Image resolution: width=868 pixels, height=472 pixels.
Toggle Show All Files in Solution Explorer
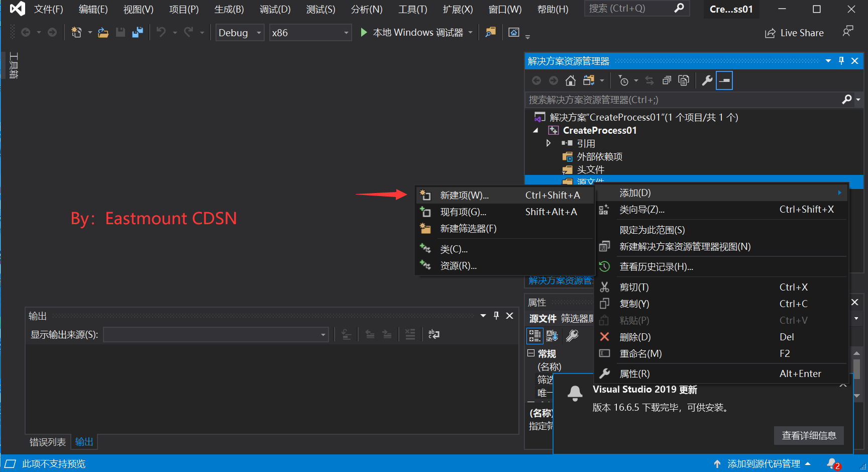coord(684,80)
